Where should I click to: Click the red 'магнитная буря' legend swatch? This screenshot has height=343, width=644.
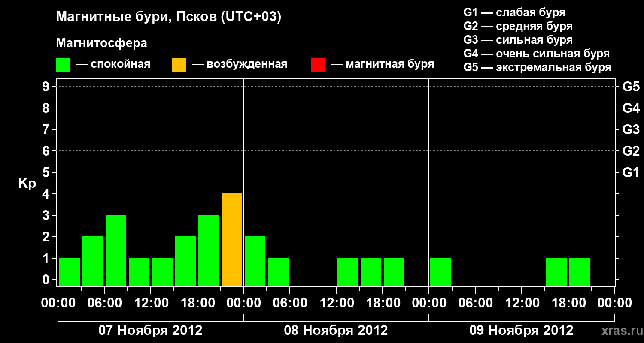tap(318, 65)
